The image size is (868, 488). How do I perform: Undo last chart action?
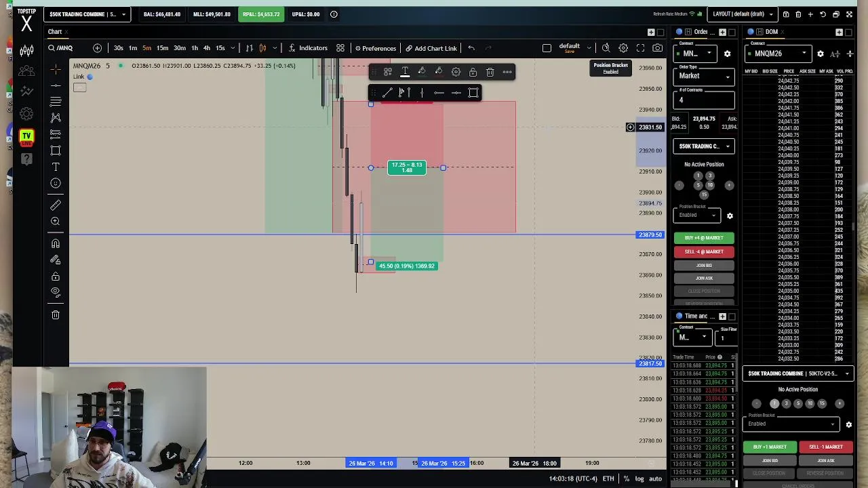point(471,48)
